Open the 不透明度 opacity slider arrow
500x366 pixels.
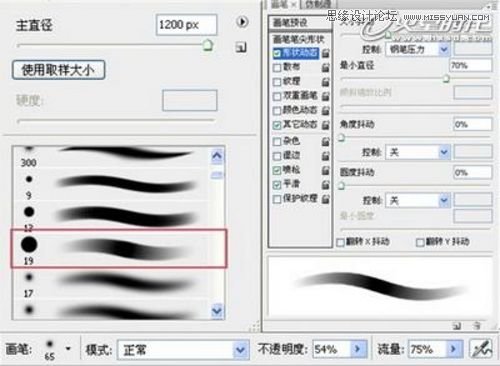pyautogui.click(x=358, y=349)
